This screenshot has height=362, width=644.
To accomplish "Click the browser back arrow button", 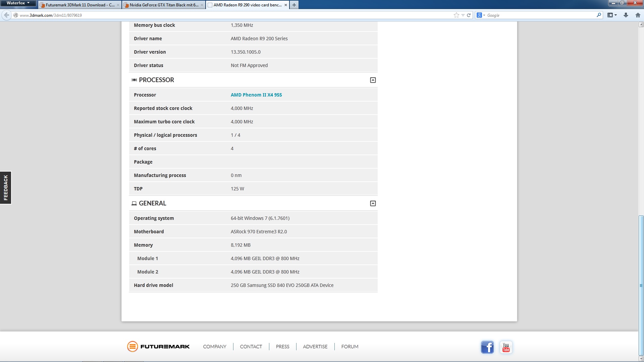I will click(x=6, y=15).
